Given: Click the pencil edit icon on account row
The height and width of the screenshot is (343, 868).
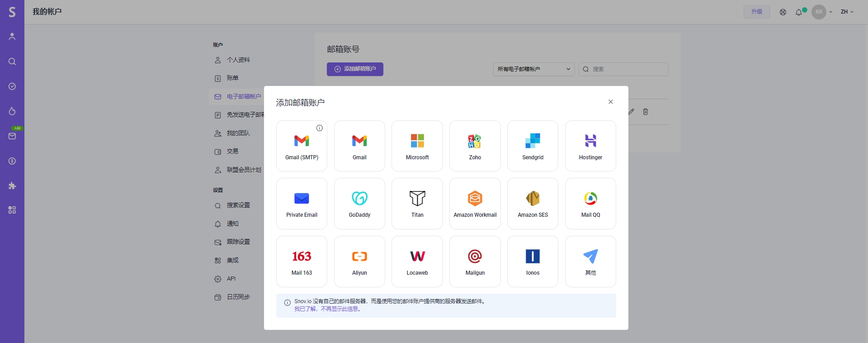Looking at the screenshot, I should pos(631,112).
